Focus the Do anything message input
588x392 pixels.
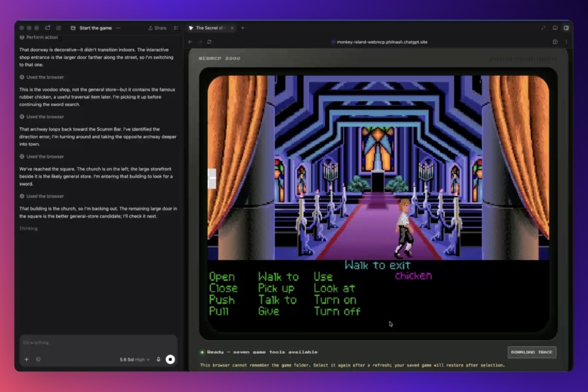click(x=98, y=342)
